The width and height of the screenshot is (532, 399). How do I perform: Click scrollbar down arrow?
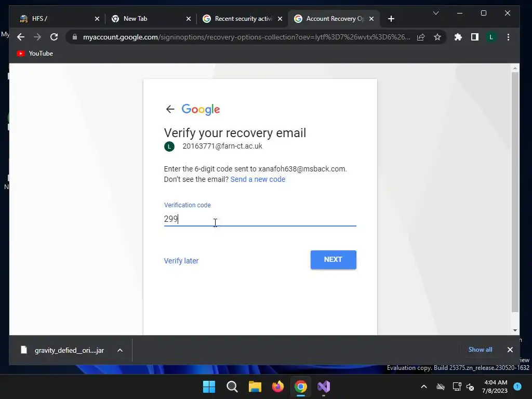[x=515, y=330]
